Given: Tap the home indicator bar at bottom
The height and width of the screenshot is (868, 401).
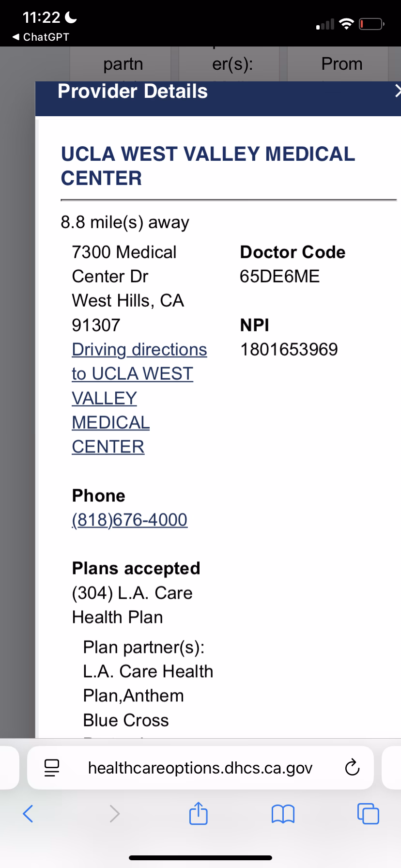Looking at the screenshot, I should 200,857.
